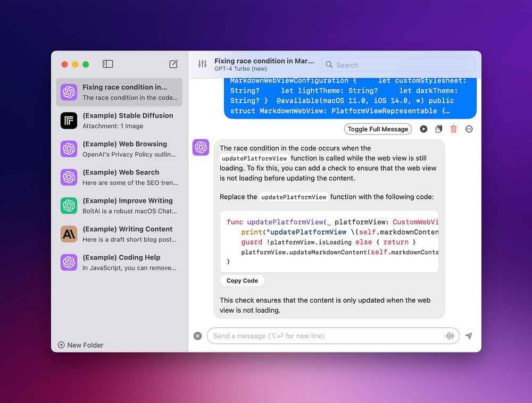Open the (Example) Coding Help chat
The image size is (532, 403).
tap(119, 262)
